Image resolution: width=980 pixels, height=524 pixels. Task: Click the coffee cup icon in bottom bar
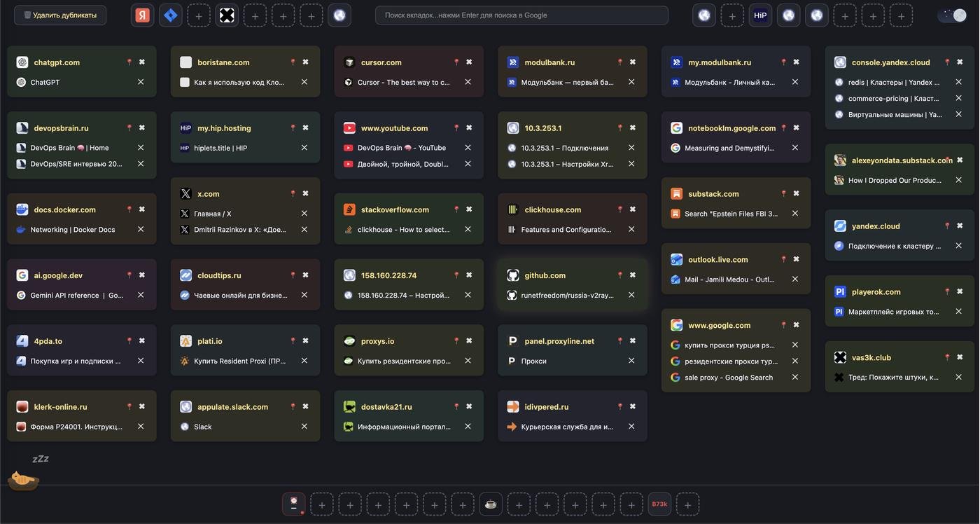(491, 504)
